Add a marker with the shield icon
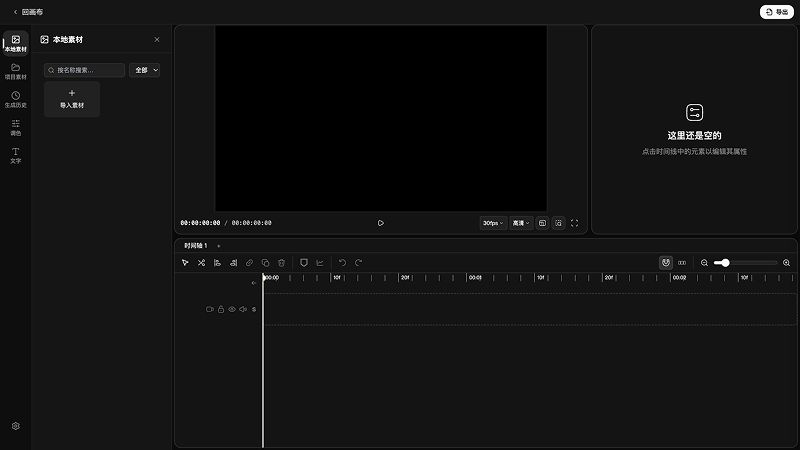800x450 pixels. [304, 263]
